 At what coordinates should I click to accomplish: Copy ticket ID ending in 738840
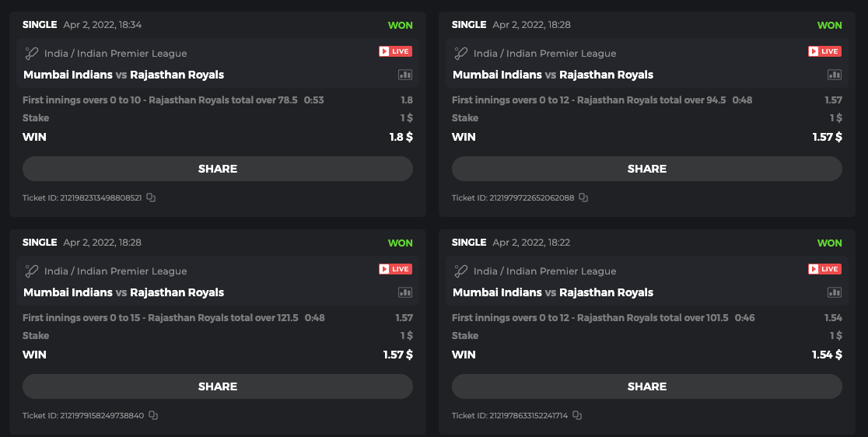click(x=153, y=415)
